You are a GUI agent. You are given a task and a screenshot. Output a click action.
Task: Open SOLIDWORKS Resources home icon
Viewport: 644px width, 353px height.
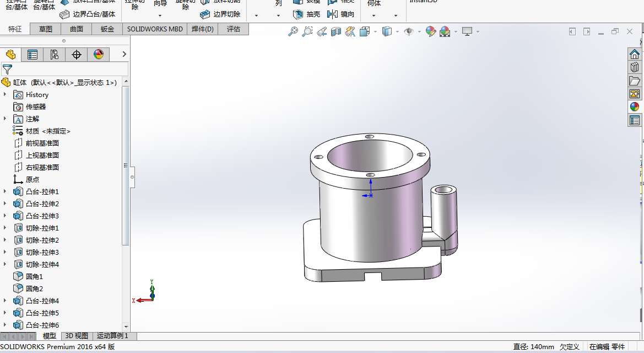coord(635,54)
